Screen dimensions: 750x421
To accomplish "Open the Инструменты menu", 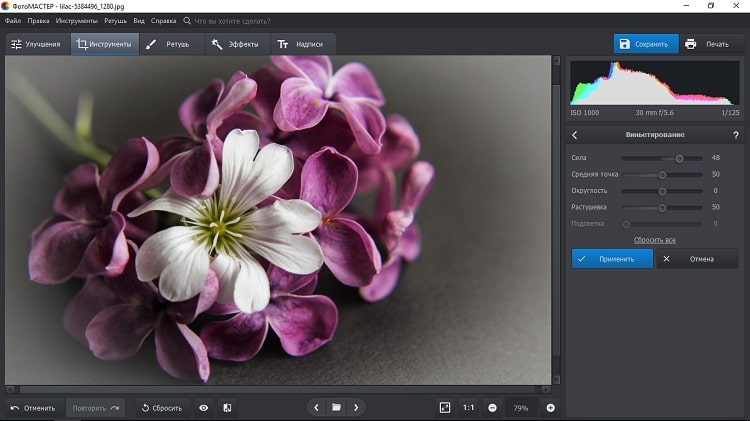I will click(x=77, y=20).
